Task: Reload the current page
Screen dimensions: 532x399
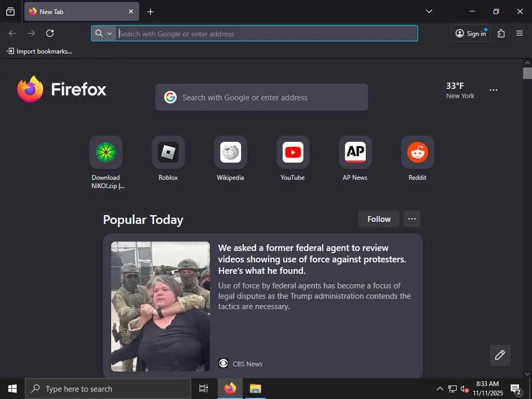Action: point(50,33)
